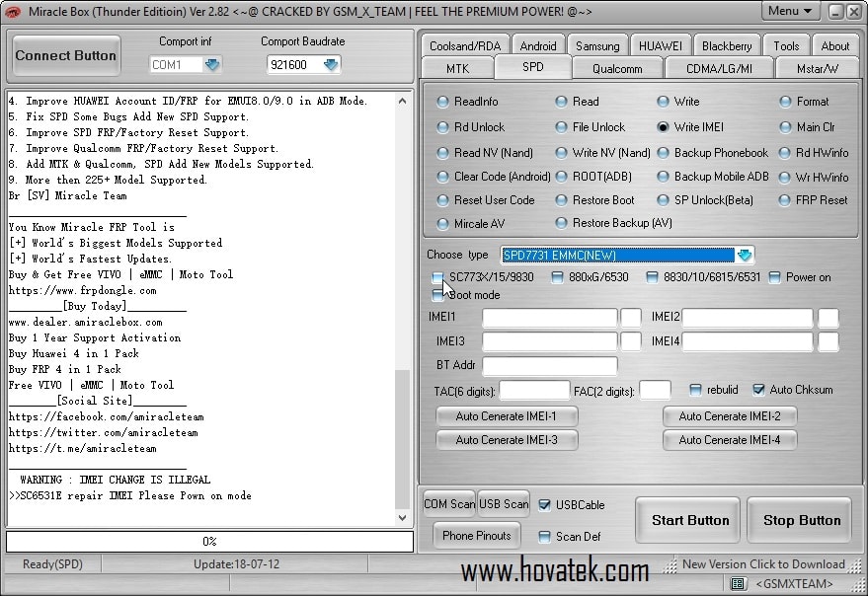868x596 pixels.
Task: Open the HUAWEI tab
Action: tap(660, 46)
